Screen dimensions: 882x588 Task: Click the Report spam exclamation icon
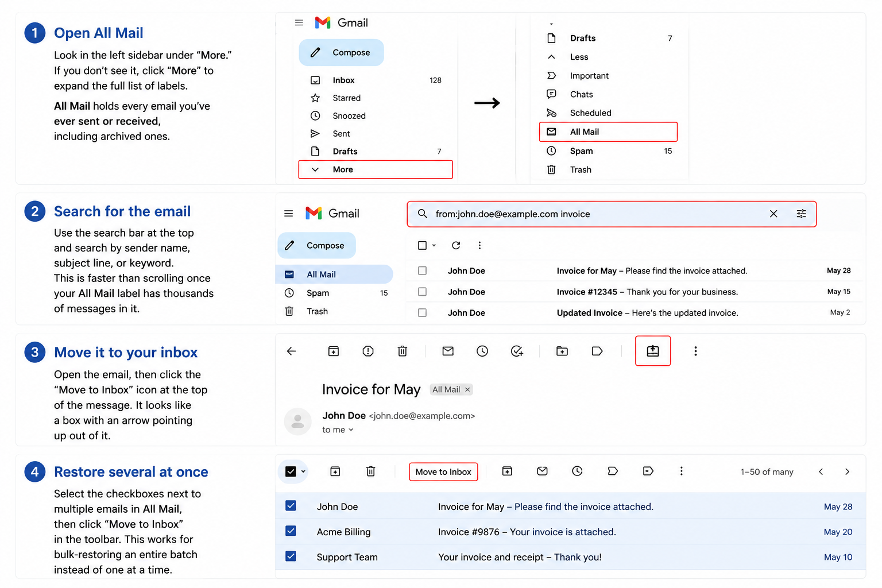point(368,351)
